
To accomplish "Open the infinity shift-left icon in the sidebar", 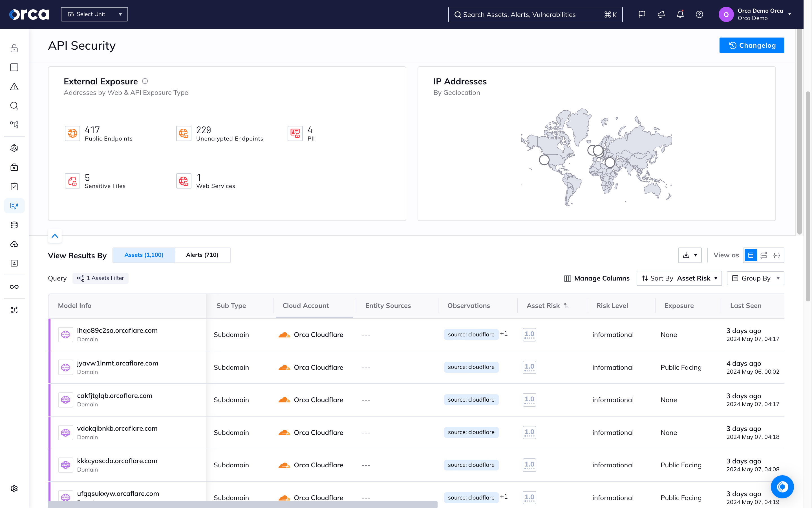I will click(14, 286).
